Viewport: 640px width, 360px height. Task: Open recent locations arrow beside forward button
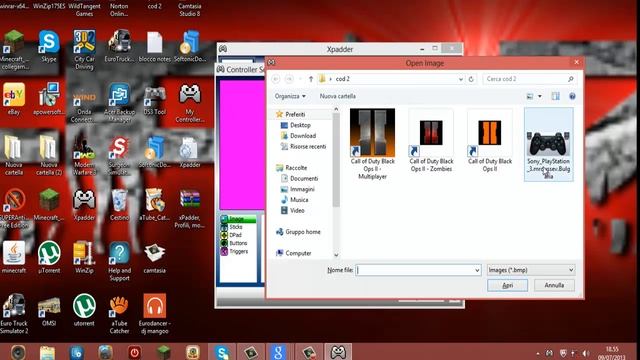point(300,79)
